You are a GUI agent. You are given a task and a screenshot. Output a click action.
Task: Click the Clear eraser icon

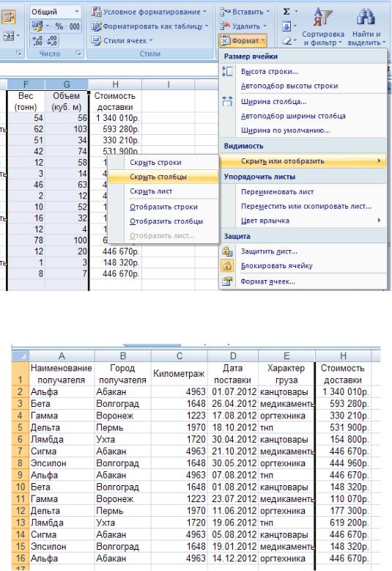pos(286,40)
